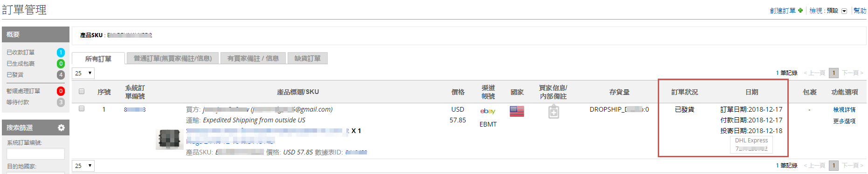Viewport: 868px width, 174px height.
Task: Switch to the 有買家備註 / 信息 tab
Action: pyautogui.click(x=253, y=58)
